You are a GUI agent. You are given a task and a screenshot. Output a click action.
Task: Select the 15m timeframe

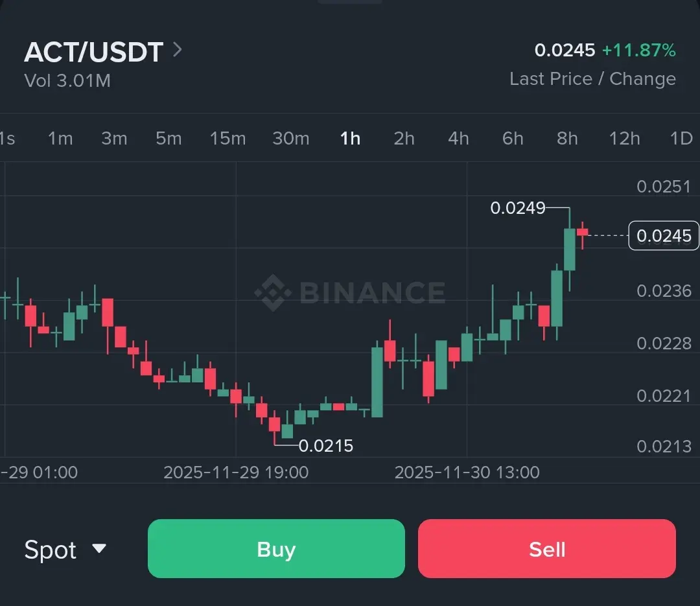(227, 138)
